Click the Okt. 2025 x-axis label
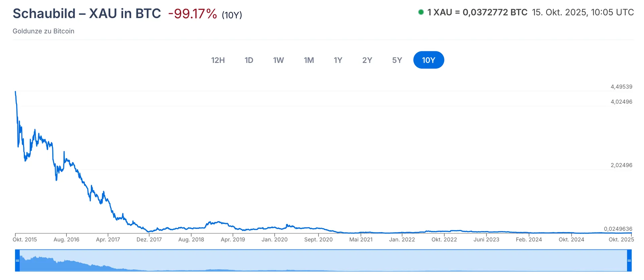Viewport: 644px width, 280px height. click(621, 239)
